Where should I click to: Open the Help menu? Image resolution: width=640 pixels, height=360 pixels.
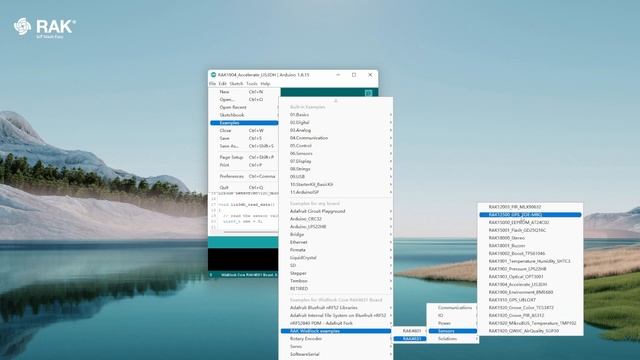pos(265,84)
